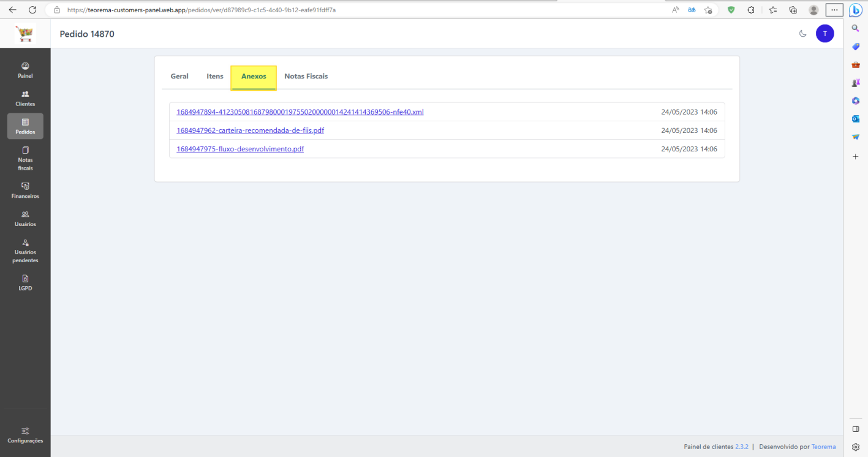Switch to the Itens tab
Viewport: 868px width, 457px height.
(215, 77)
